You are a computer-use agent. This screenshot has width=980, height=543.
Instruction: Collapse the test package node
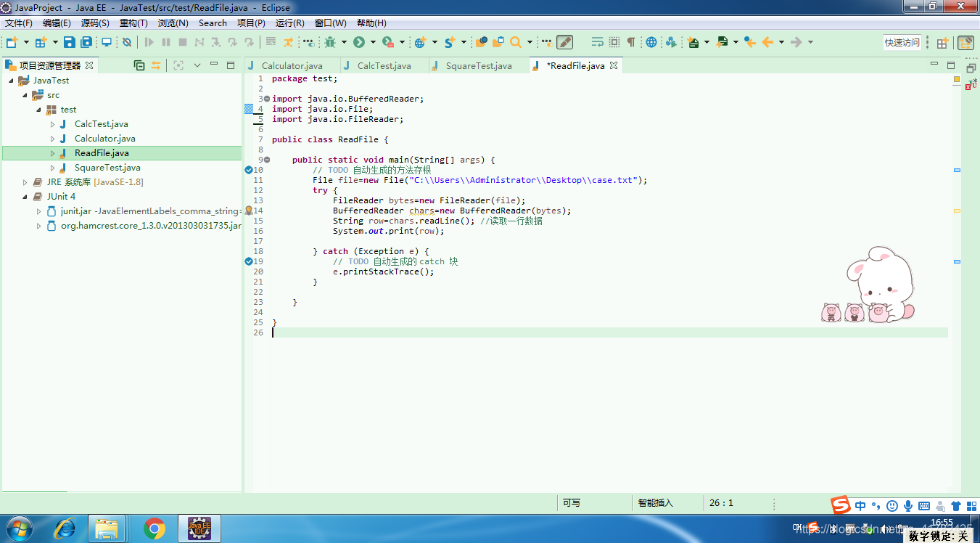(38, 110)
